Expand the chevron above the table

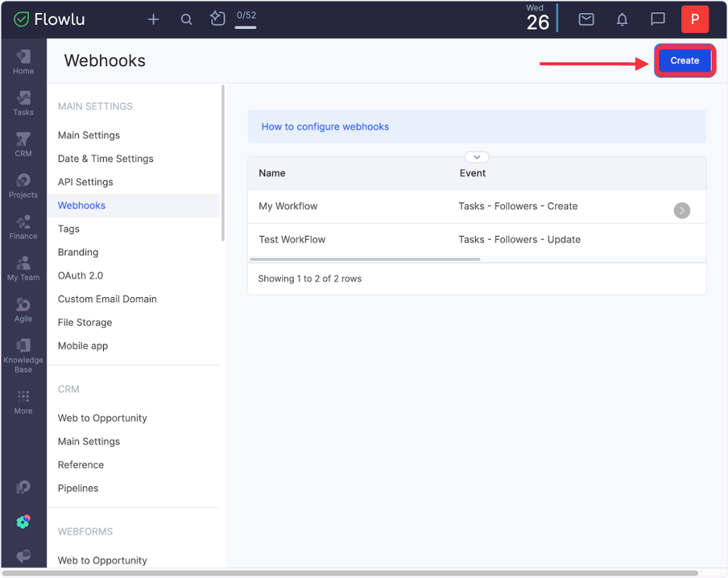tap(476, 157)
